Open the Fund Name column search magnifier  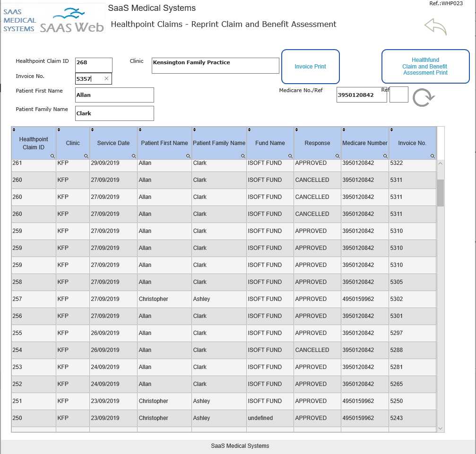click(290, 156)
